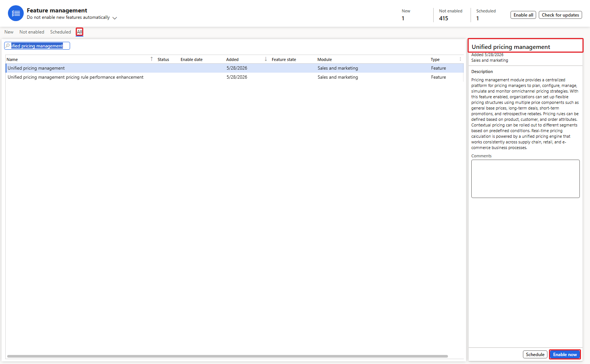Click the Not enabled tile showing 415

pyautogui.click(x=451, y=15)
